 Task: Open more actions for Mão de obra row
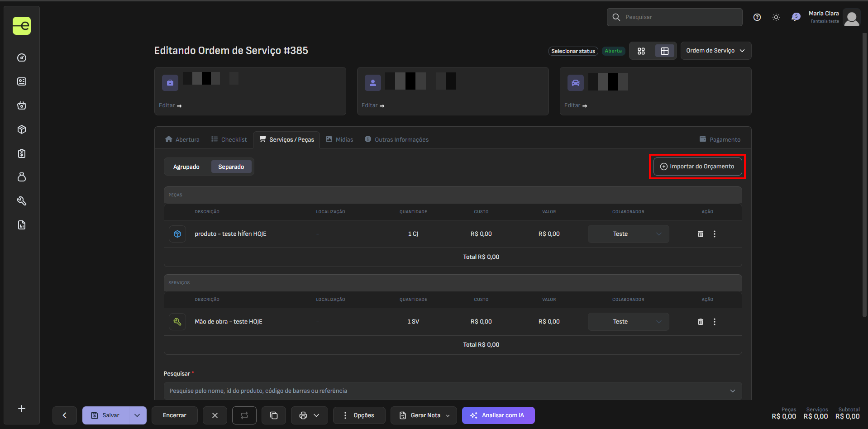[x=715, y=322]
